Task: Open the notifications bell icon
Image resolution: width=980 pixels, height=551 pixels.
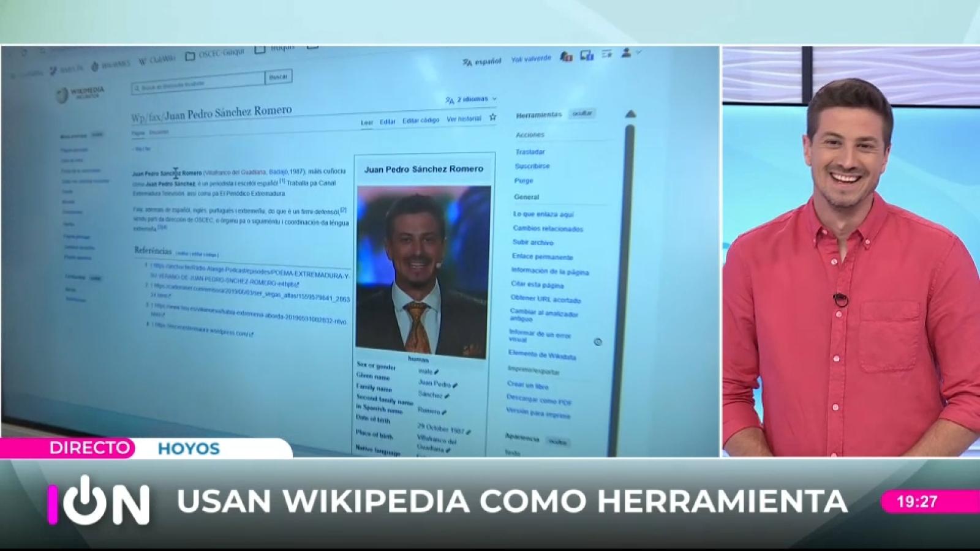Action: click(x=567, y=57)
